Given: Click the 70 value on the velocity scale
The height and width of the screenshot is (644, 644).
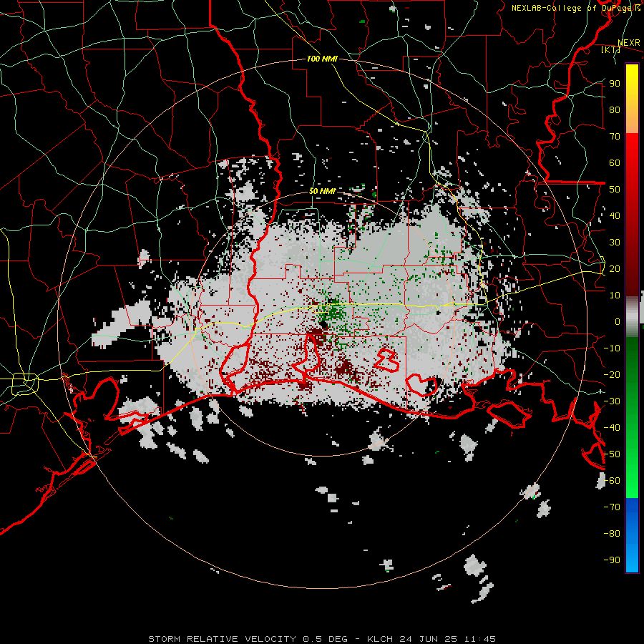Looking at the screenshot, I should [615, 137].
